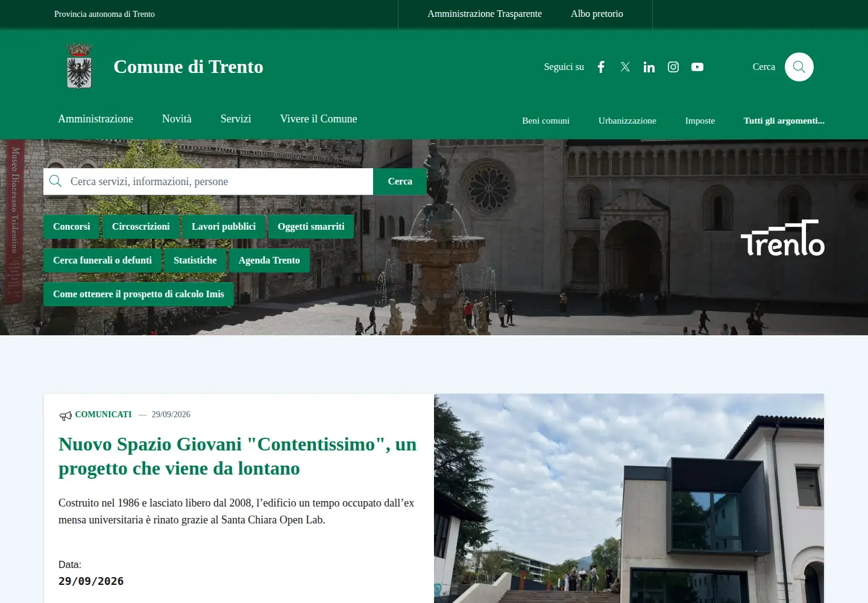868x603 pixels.
Task: Show Tutti gli argomenti list
Action: [784, 121]
